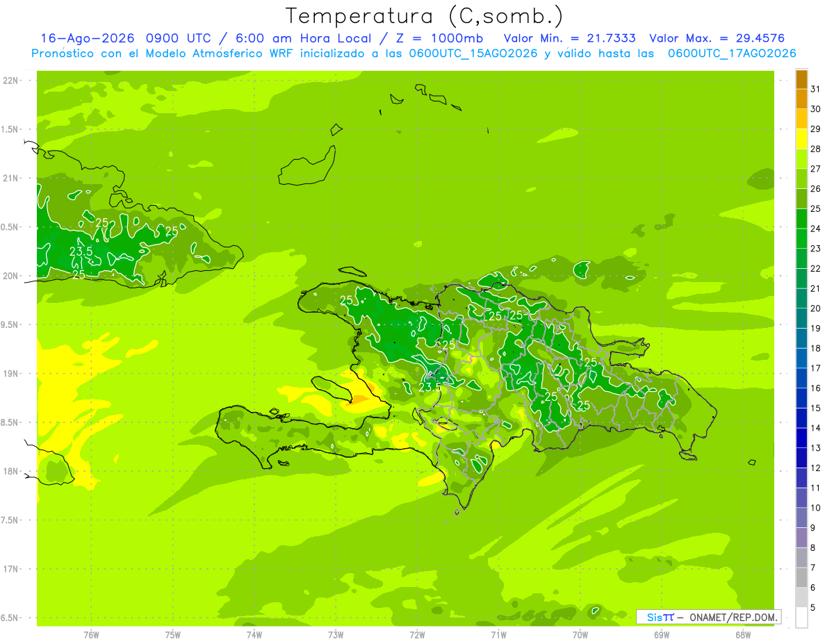Click the '70W' longitude axis label
Image resolution: width=834 pixels, height=644 pixels.
580,634
